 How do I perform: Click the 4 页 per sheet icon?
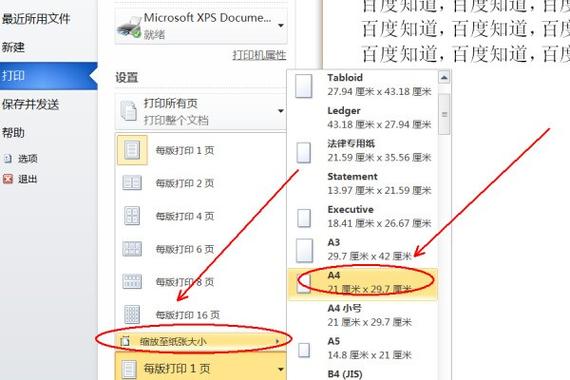click(132, 216)
